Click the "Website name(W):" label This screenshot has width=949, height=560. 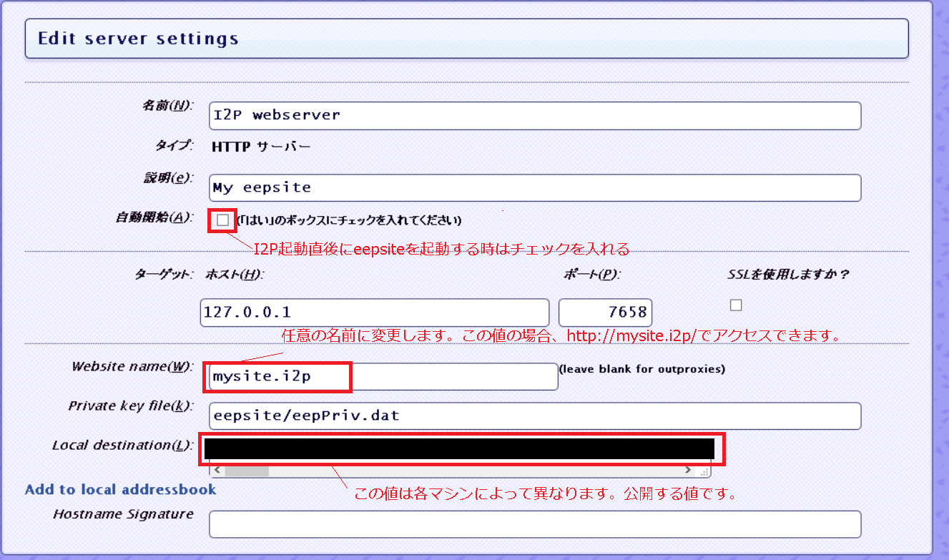coord(133,367)
